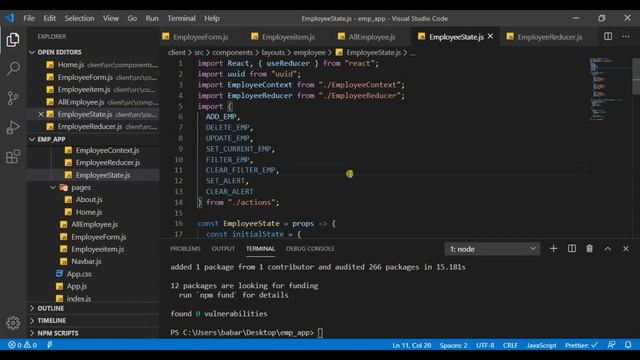The height and width of the screenshot is (360, 640).
Task: Kill the terminal with trash icon
Action: pyautogui.click(x=589, y=249)
